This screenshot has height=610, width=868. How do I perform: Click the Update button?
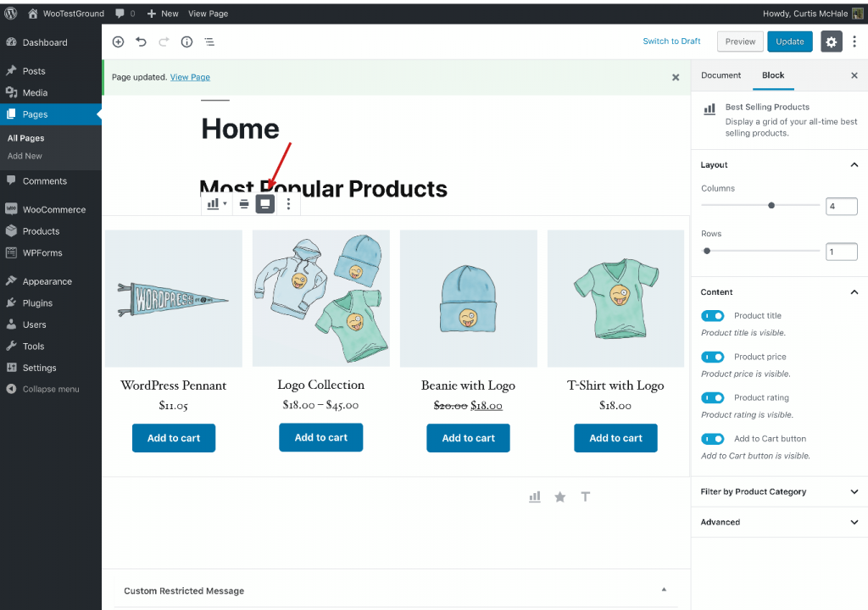(790, 42)
